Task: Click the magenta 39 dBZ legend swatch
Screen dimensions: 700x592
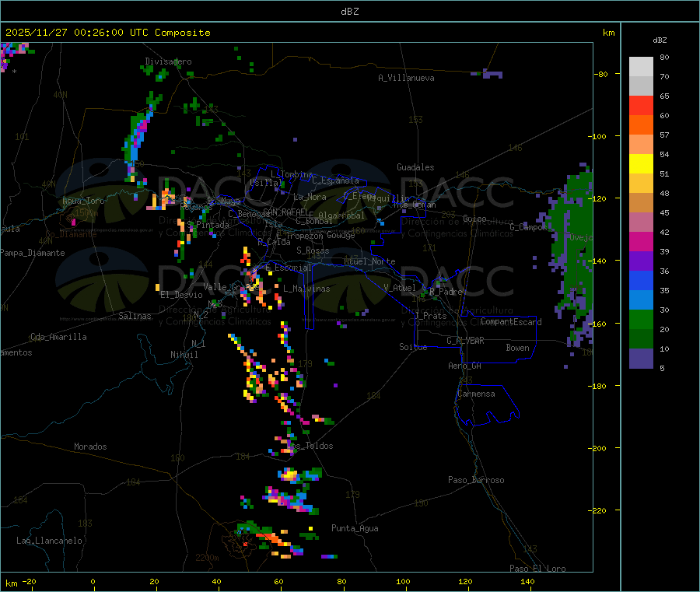Action: tap(641, 241)
